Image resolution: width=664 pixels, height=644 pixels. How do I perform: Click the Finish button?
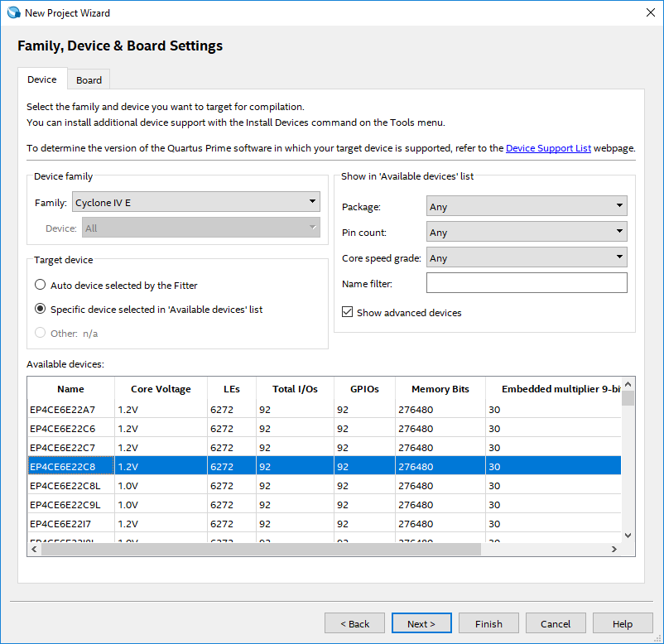point(488,623)
